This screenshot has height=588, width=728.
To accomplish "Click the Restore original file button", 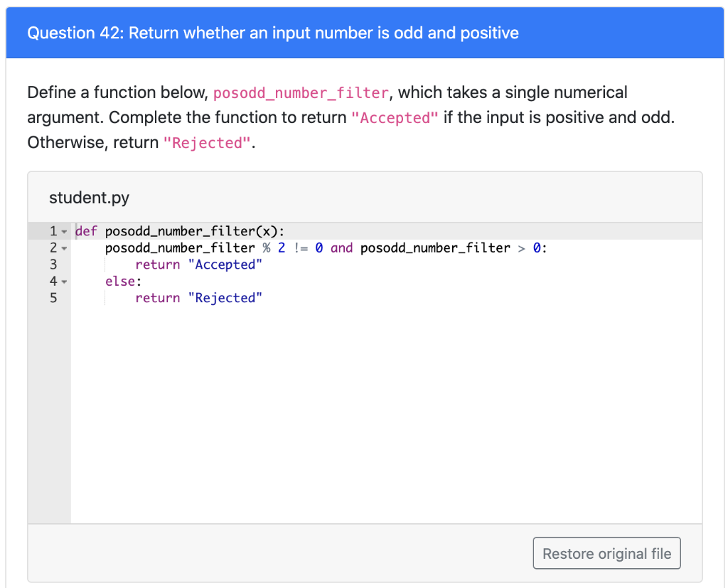I will (606, 552).
